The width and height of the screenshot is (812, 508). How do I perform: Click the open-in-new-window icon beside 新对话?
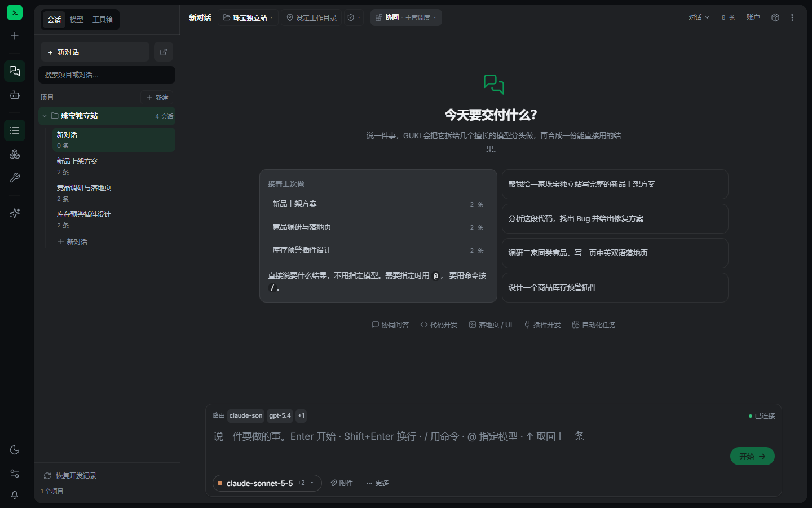(x=164, y=52)
